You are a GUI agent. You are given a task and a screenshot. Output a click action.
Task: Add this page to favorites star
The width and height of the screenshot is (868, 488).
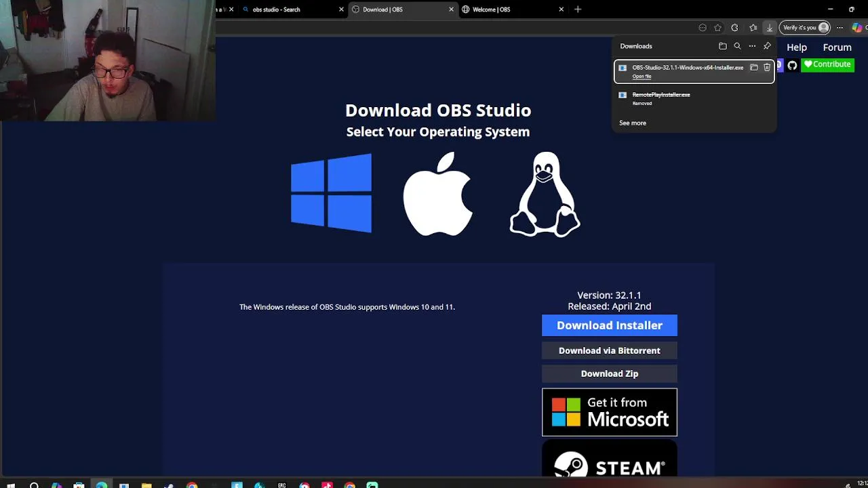[718, 28]
